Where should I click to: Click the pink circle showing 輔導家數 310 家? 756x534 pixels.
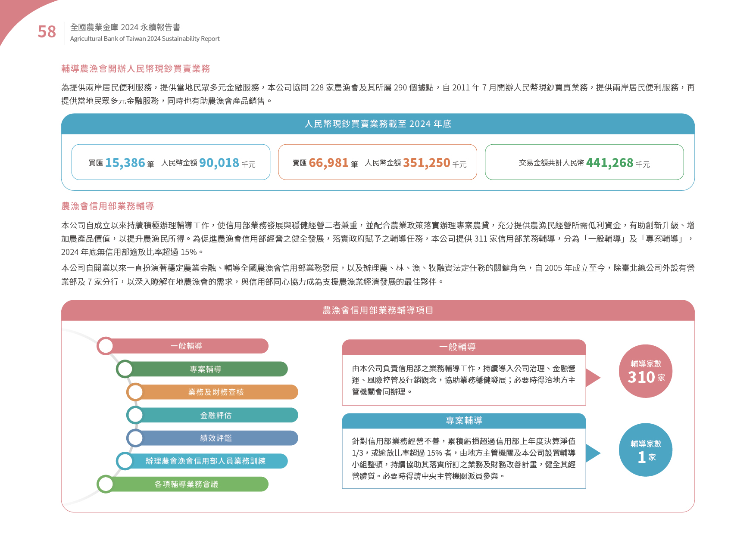tap(646, 371)
